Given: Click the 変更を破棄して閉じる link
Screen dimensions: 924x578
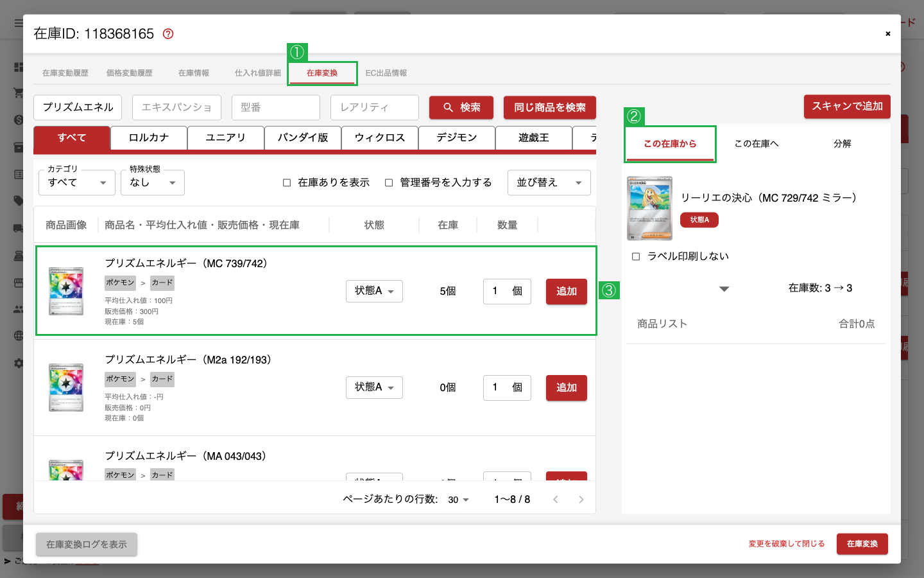Looking at the screenshot, I should point(787,544).
